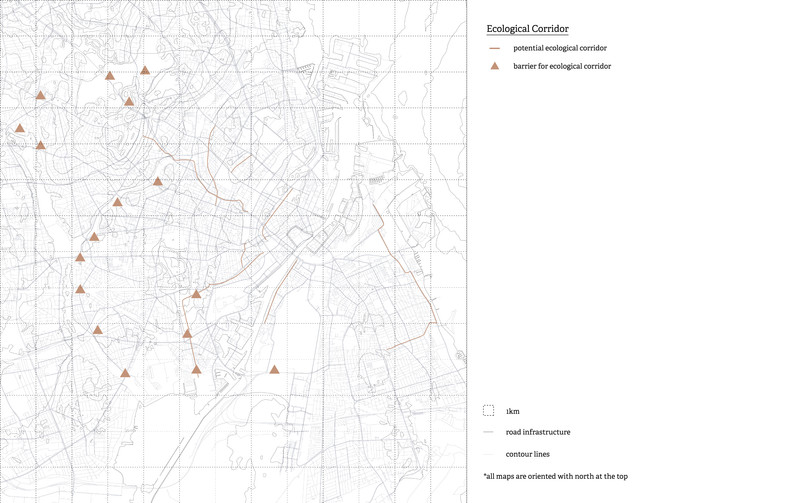Click the grey road infrastructure line symbol

488,432
